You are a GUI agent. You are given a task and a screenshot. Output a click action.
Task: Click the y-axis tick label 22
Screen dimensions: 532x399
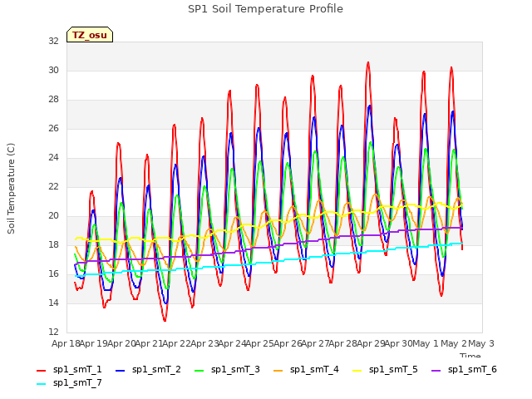pos(53,186)
